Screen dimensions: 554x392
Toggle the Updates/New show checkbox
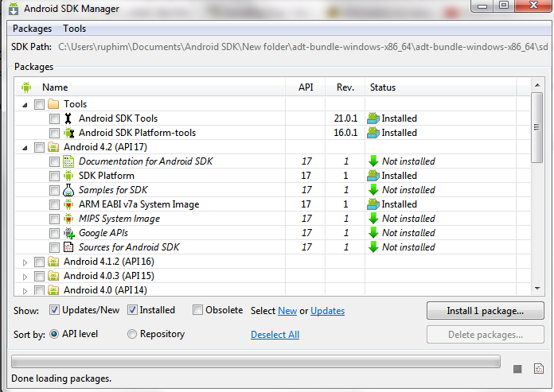[54, 310]
